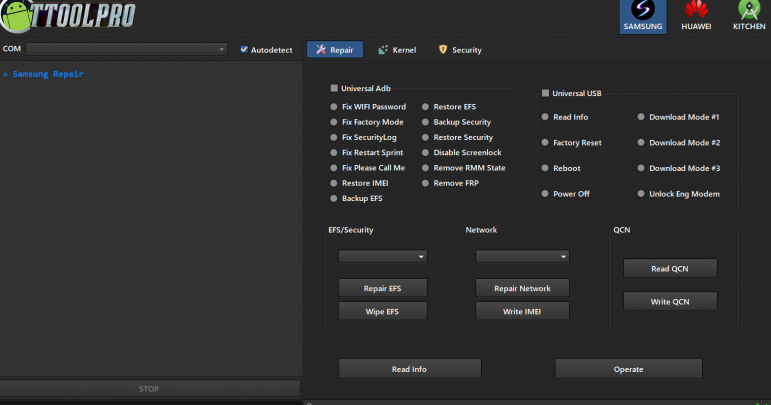Open the COM port dropdown
This screenshot has width=771, height=405.
[x=126, y=49]
